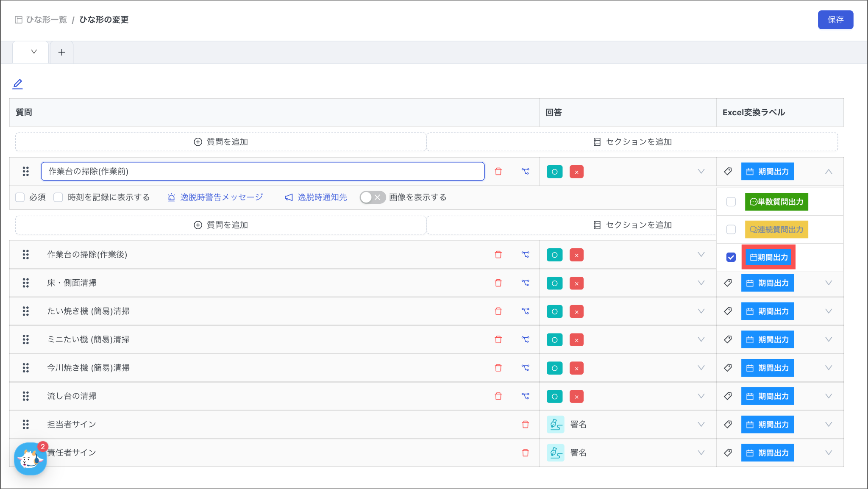868x489 pixels.
Task: Toggle the 画像を表示する switch
Action: click(372, 197)
